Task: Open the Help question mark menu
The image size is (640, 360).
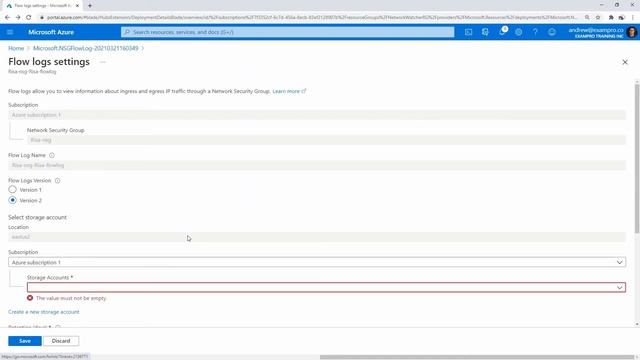Action: pyautogui.click(x=535, y=32)
